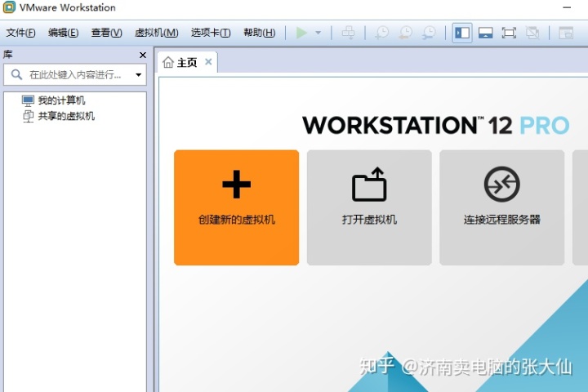The image size is (588, 392).
Task: Click the Unity mode toolbar icon
Action: pyautogui.click(x=532, y=33)
